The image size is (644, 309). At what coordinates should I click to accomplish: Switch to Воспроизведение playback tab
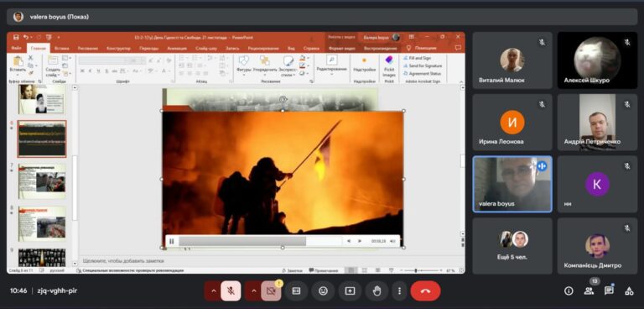[381, 48]
